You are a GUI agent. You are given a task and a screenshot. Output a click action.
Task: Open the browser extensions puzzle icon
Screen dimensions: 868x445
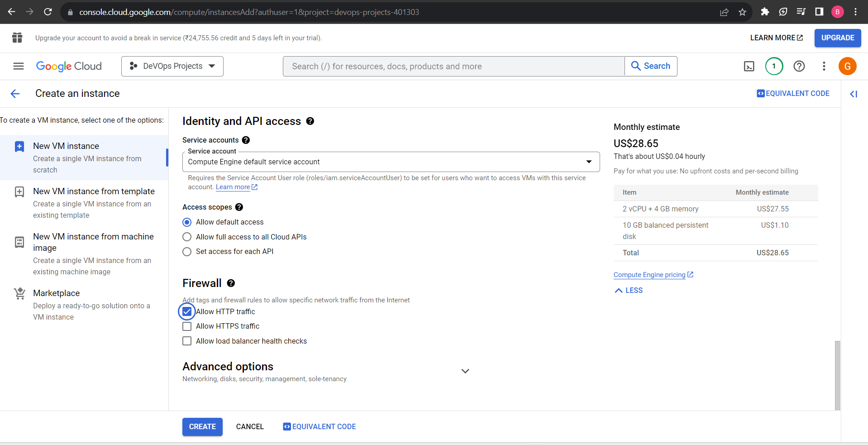pos(765,12)
